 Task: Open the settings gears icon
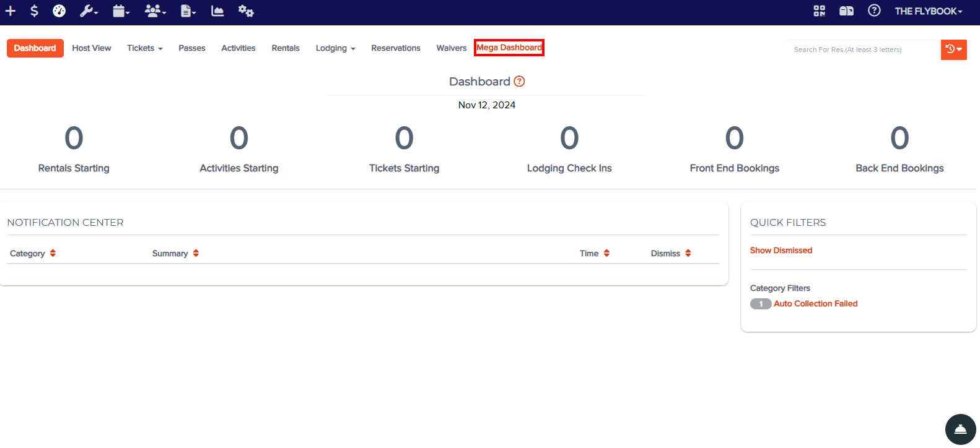pos(246,11)
